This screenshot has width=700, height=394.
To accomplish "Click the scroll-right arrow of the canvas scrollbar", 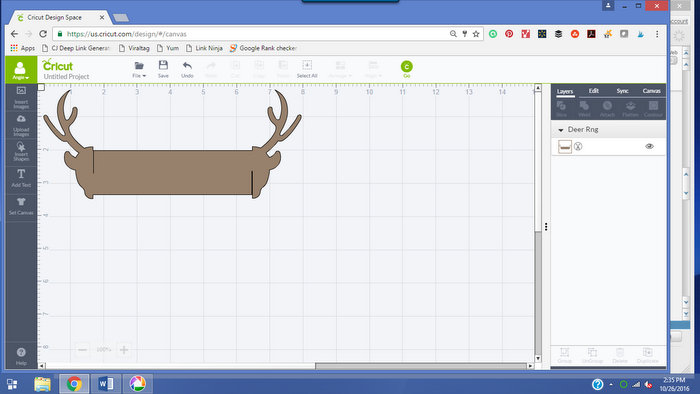I will click(x=530, y=366).
